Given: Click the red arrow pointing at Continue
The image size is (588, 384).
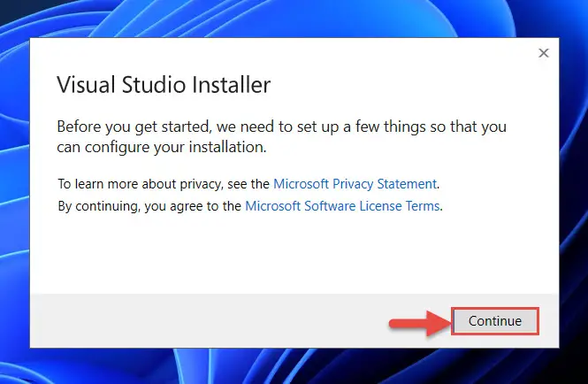Looking at the screenshot, I should 419,323.
